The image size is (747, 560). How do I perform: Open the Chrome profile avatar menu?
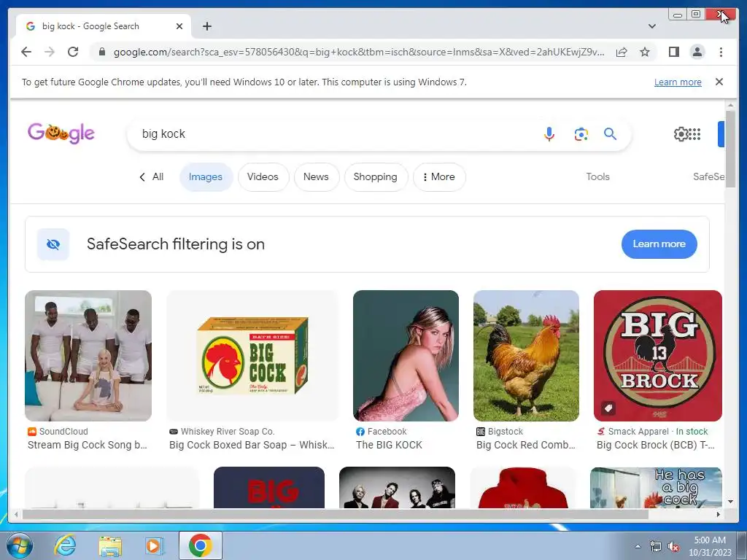pyautogui.click(x=697, y=52)
